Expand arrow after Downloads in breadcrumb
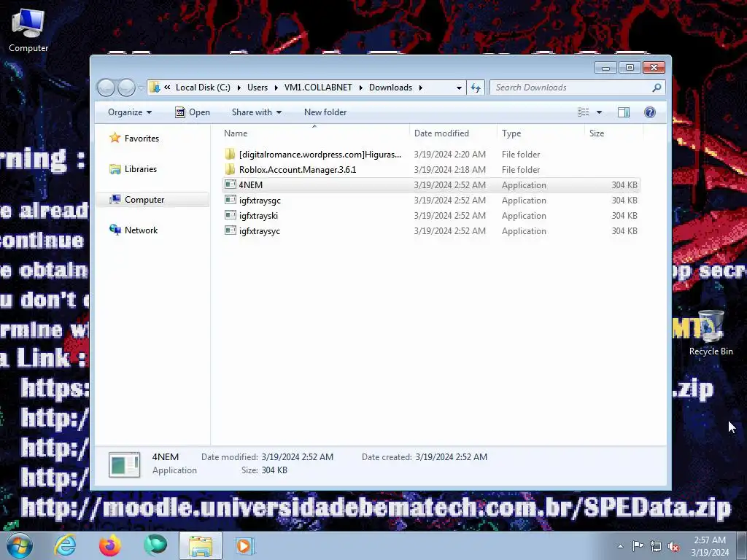 [x=421, y=87]
